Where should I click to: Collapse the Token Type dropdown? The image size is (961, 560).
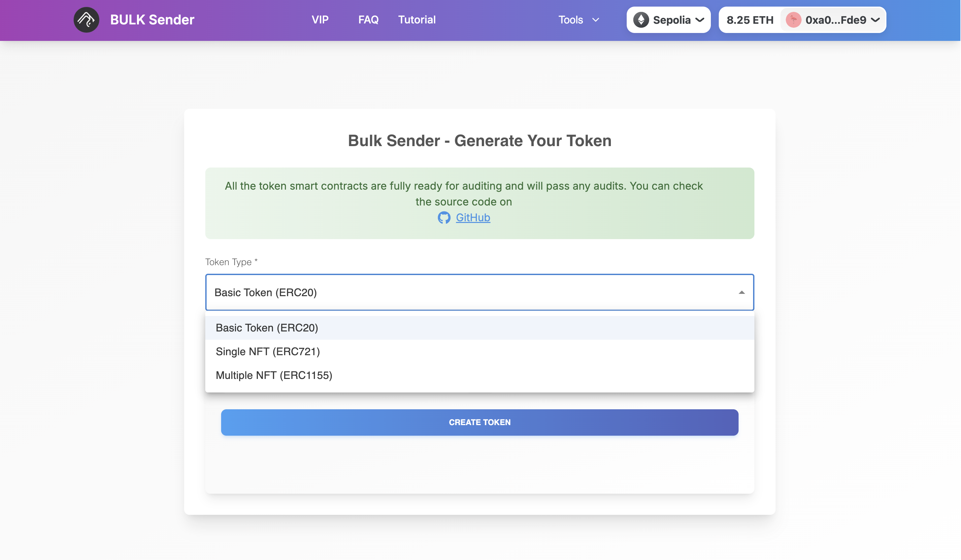point(742,293)
